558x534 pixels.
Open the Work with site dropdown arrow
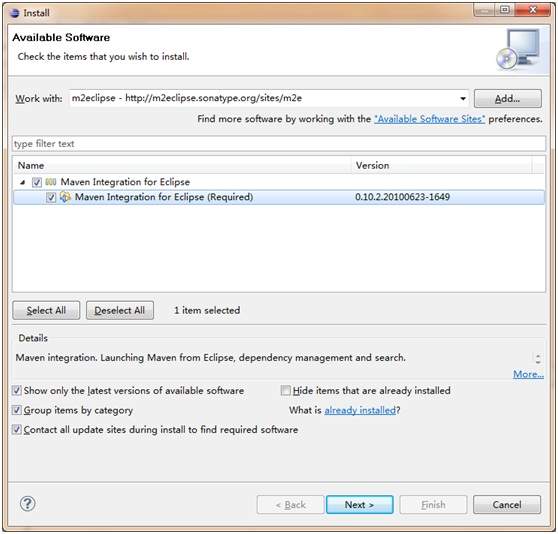[x=463, y=99]
